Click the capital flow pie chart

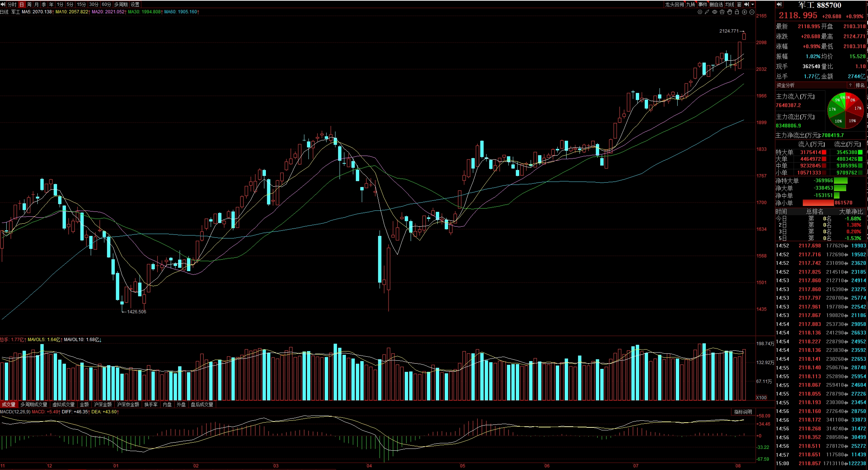(x=845, y=110)
